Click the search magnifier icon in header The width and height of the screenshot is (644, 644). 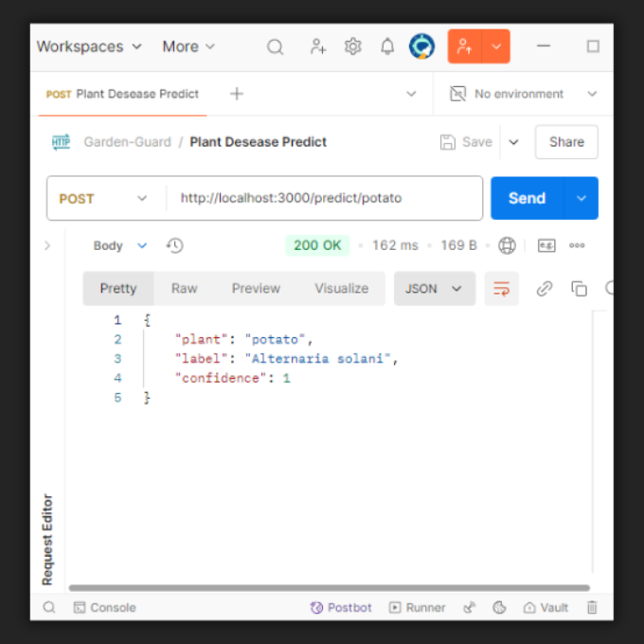[275, 46]
